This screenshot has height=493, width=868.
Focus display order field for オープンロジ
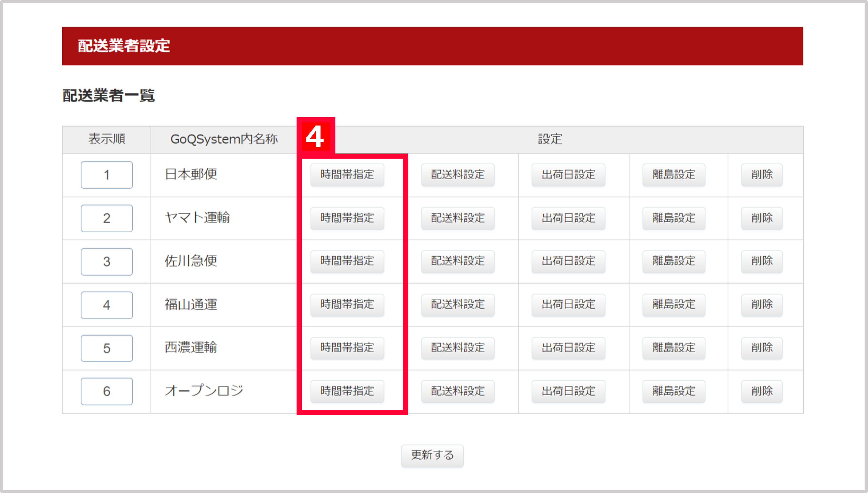107,392
